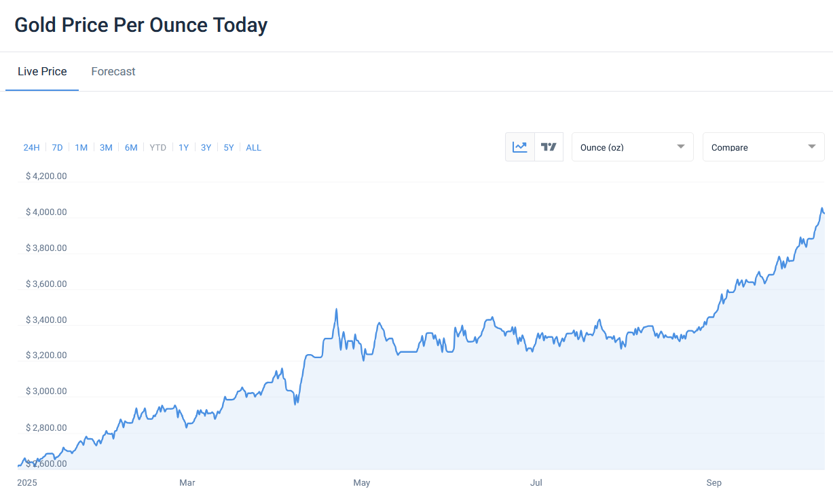Click the Ounce dropdown arrow
833x504 pixels.
(x=680, y=147)
